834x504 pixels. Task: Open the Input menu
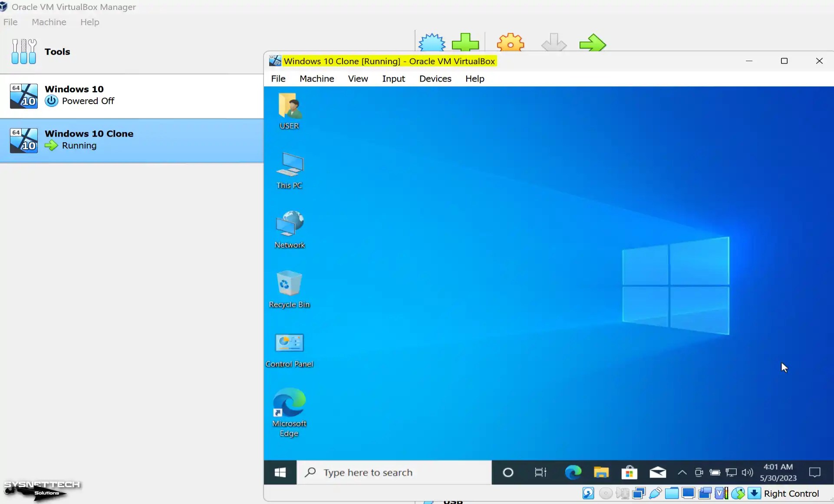point(393,79)
